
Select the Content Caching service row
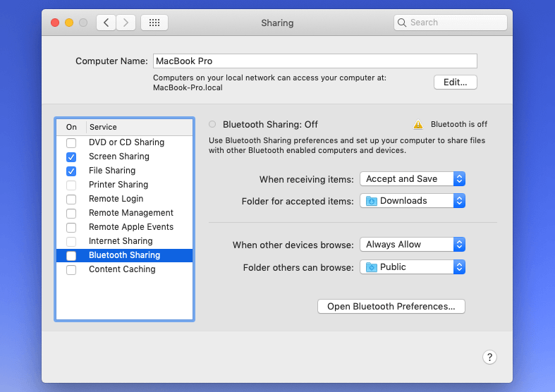pyautogui.click(x=124, y=269)
